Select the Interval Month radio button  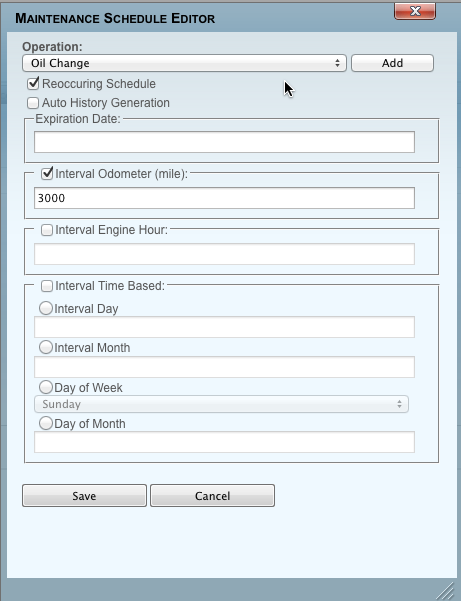(x=46, y=347)
